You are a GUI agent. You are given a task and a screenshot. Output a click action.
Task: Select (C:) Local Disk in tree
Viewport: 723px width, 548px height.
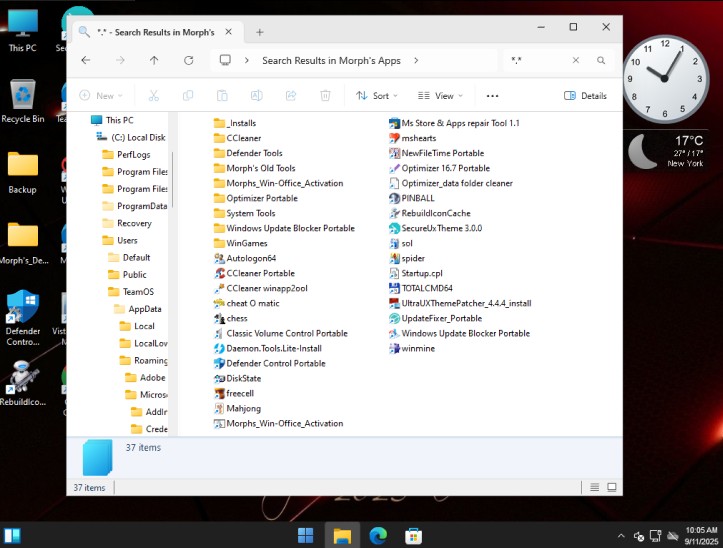coord(130,137)
